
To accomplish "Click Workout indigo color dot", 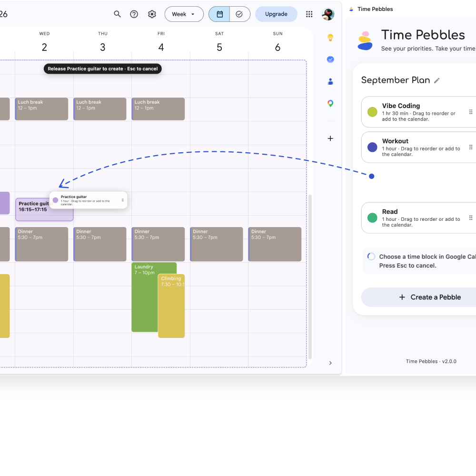I will click(372, 147).
